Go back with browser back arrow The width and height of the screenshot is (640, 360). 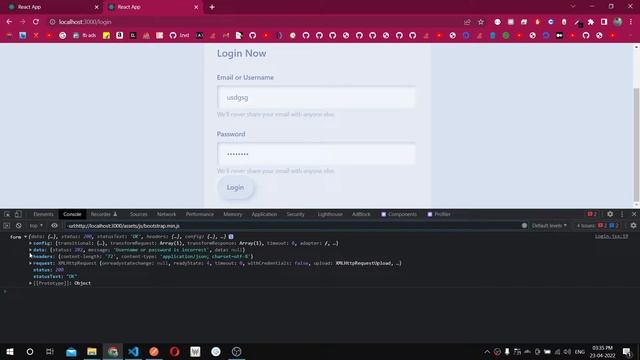9,22
